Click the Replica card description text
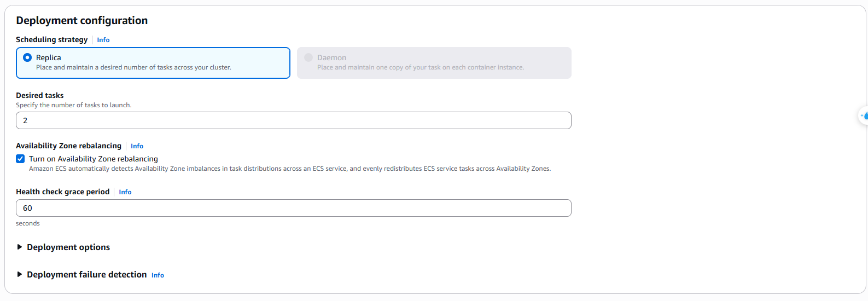 click(133, 67)
